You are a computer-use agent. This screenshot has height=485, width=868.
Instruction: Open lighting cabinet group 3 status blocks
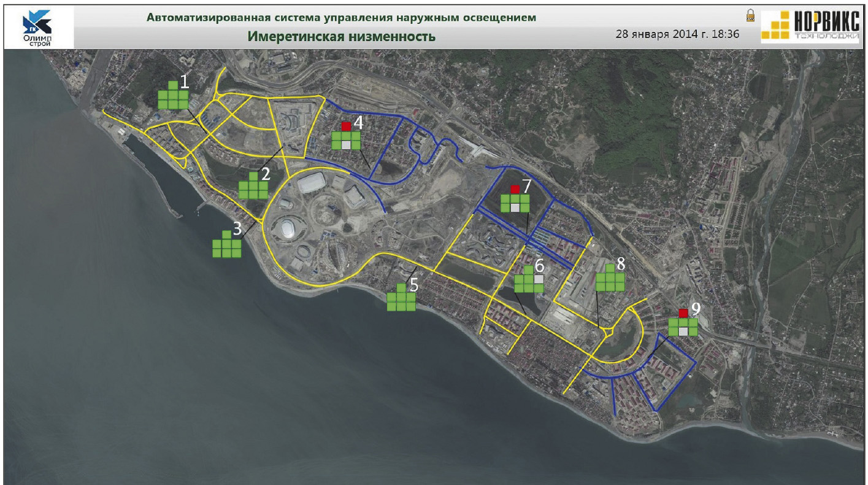227,244
